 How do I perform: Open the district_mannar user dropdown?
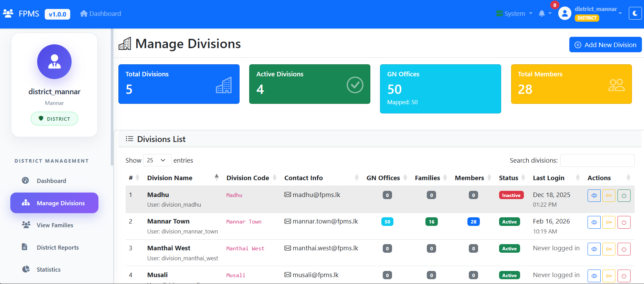click(598, 13)
